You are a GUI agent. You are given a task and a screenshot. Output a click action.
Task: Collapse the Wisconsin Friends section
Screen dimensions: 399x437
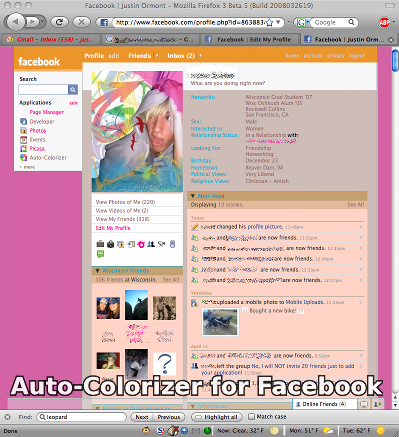coord(97,271)
